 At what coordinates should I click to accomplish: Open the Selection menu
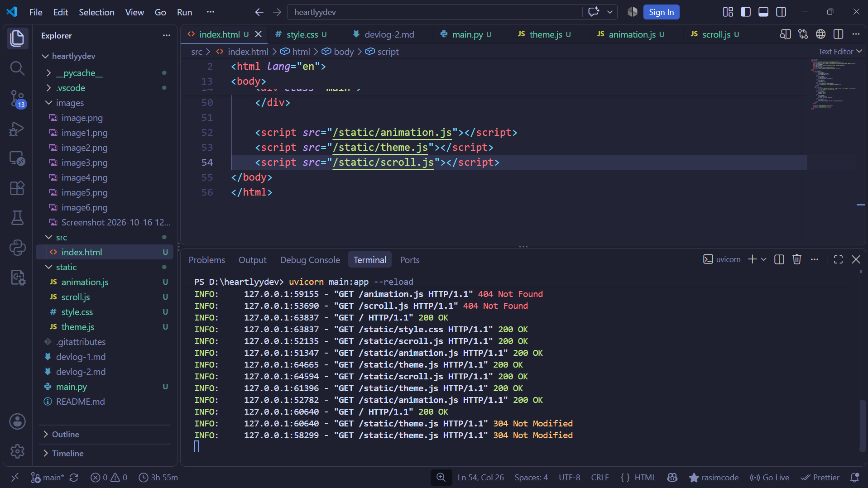[x=96, y=12]
